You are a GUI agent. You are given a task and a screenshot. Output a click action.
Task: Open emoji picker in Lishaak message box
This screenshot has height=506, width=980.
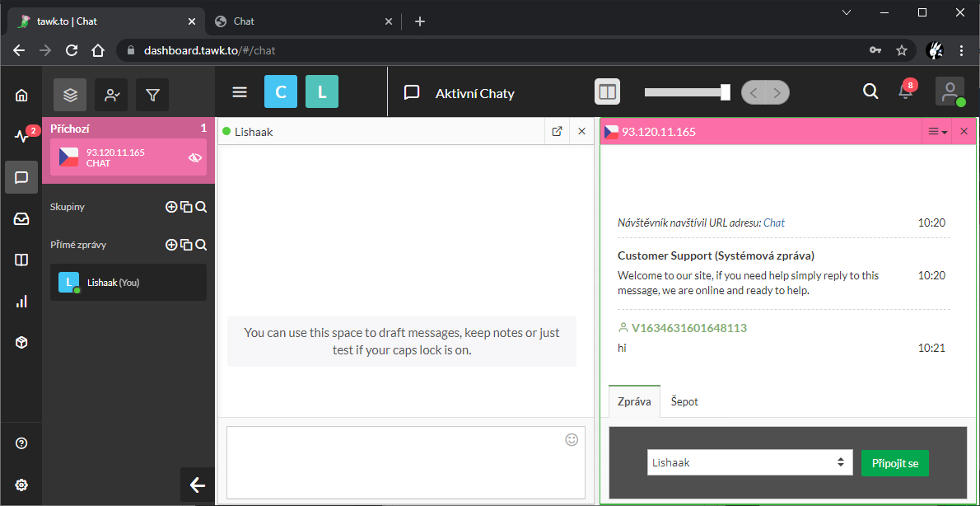(x=572, y=440)
